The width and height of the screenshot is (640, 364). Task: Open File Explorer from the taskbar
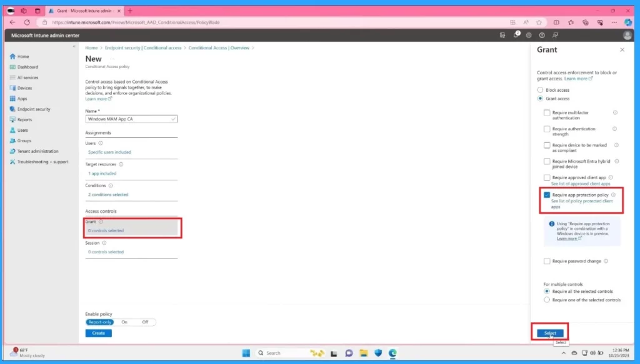(363, 353)
